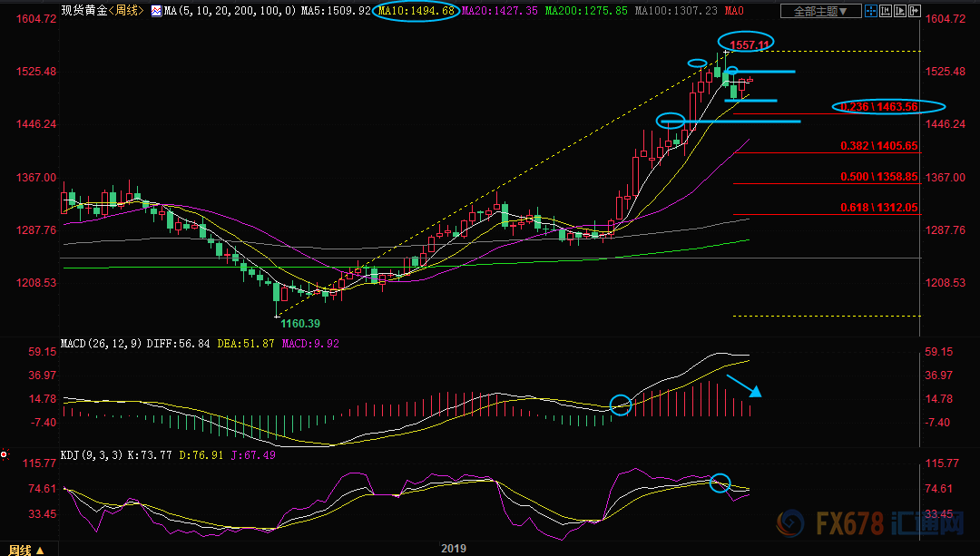The image size is (980, 556).
Task: Click the 1557.11 high price marker
Action: point(750,44)
